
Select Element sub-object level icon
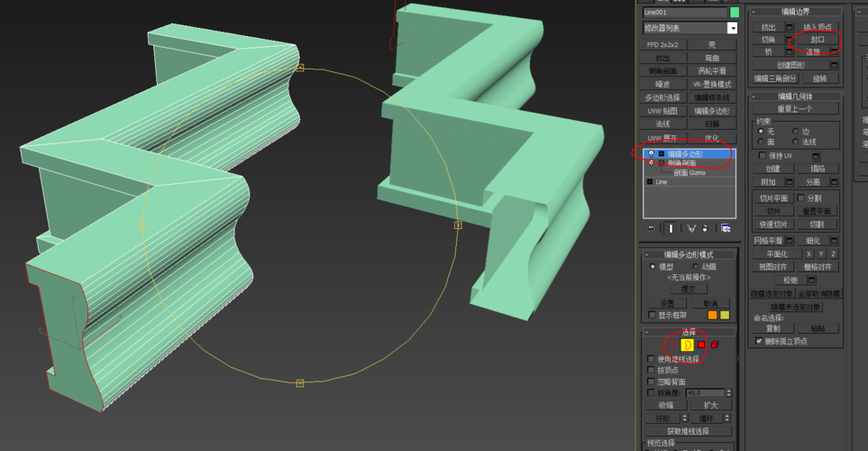click(714, 345)
